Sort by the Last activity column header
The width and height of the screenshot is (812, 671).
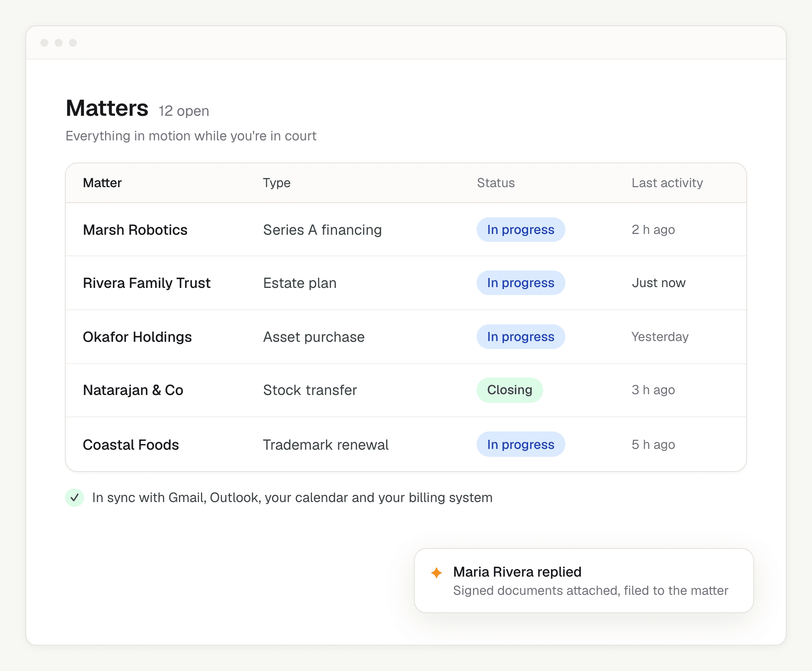(x=667, y=183)
